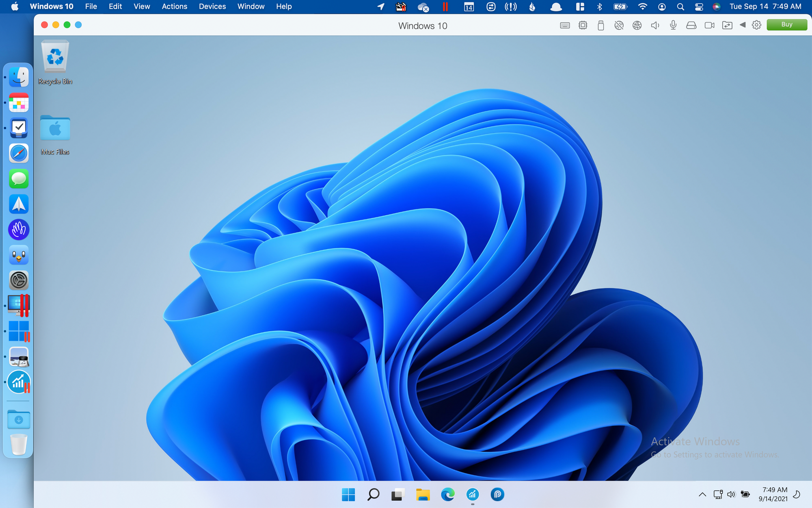Open System Preferences from the Dock
The width and height of the screenshot is (812, 508).
[x=19, y=280]
